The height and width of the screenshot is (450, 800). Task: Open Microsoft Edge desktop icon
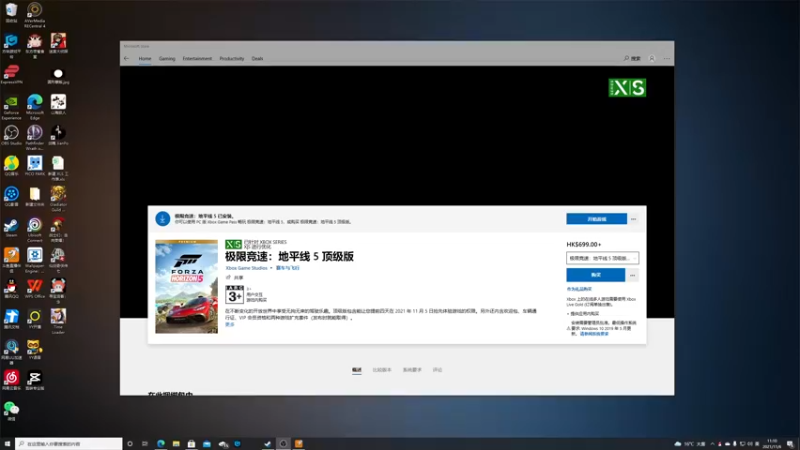[x=35, y=107]
